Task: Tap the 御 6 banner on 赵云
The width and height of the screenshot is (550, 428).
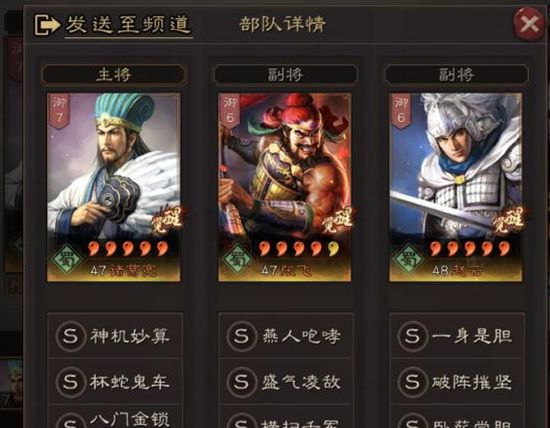Action: (x=401, y=111)
